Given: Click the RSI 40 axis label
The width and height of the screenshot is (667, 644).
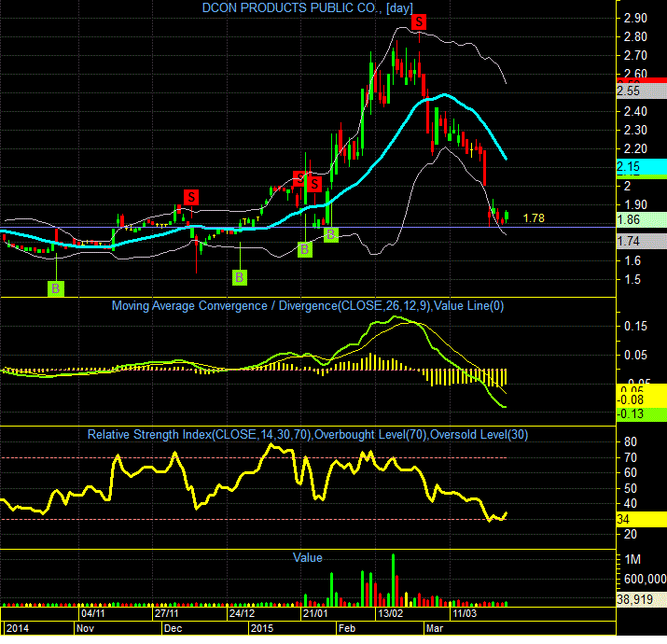Looking at the screenshot, I should [631, 504].
